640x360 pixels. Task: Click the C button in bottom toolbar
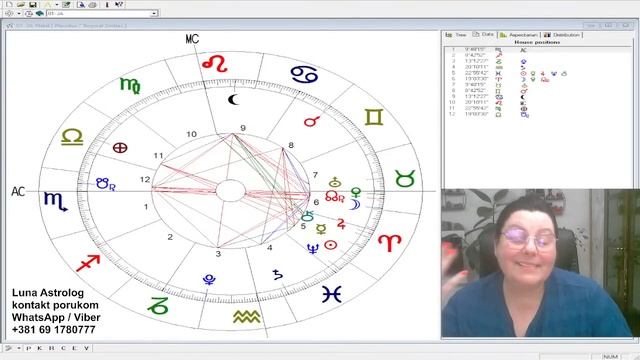coord(63,348)
